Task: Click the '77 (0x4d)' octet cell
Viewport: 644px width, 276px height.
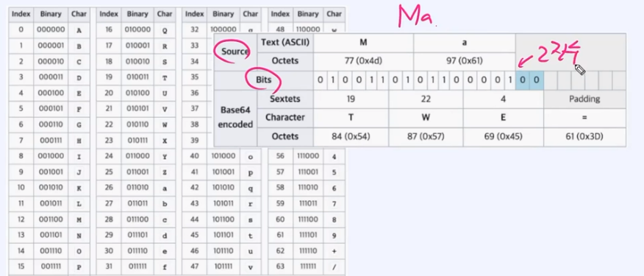Action: (x=363, y=61)
